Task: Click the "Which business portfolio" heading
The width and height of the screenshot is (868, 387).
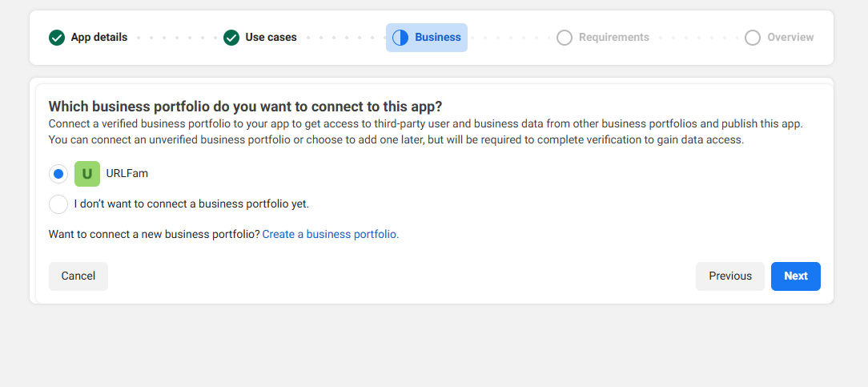Action: click(245, 107)
